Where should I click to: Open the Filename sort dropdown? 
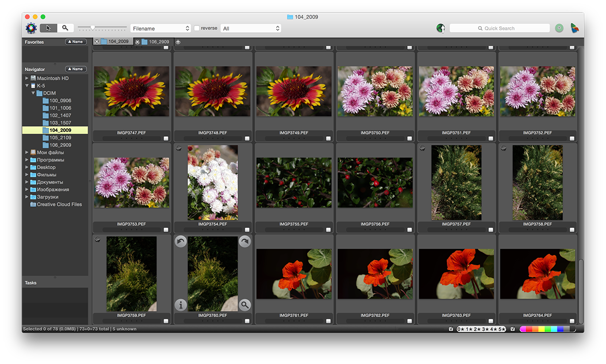(160, 28)
